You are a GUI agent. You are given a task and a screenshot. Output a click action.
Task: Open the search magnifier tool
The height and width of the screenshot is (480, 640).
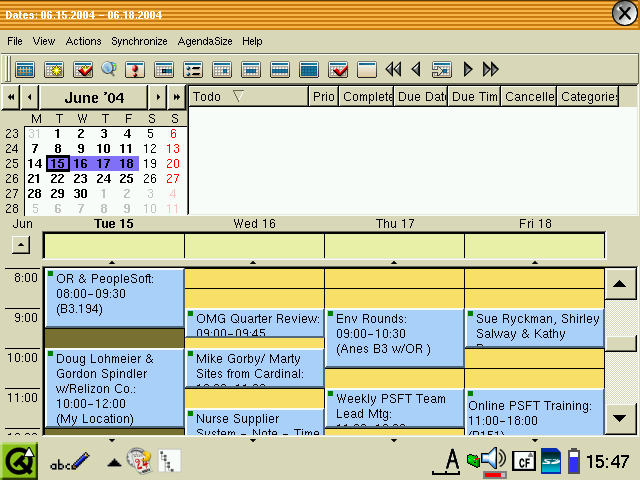[109, 69]
